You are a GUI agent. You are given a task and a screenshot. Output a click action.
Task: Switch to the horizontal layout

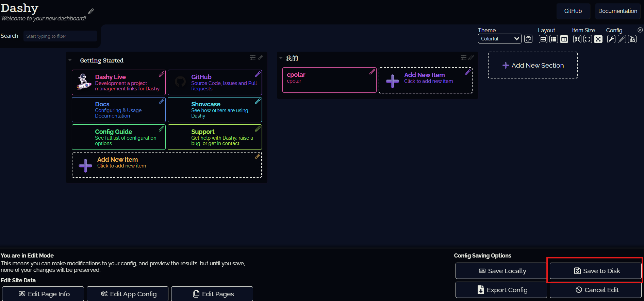click(564, 39)
